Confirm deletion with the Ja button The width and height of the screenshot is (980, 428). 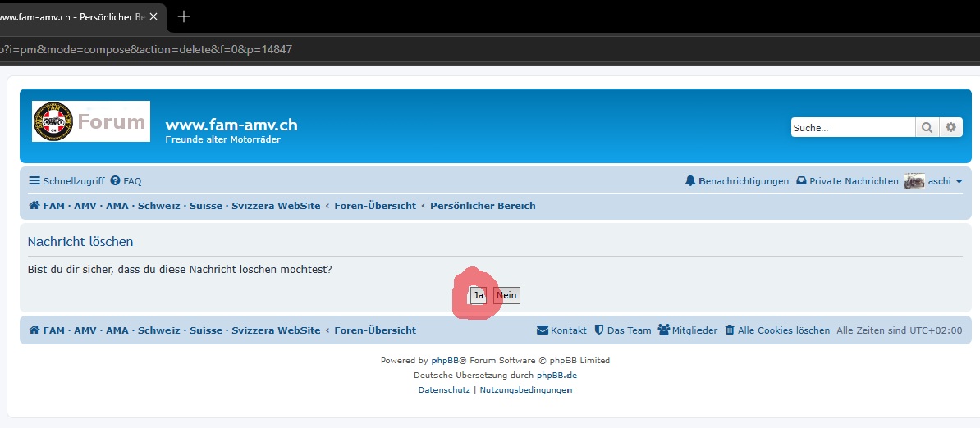(x=479, y=295)
